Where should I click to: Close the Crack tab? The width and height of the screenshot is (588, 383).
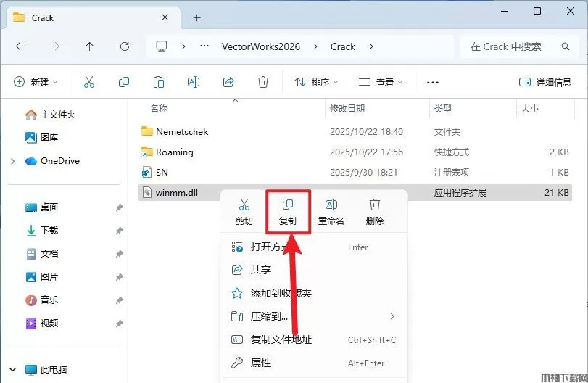(x=165, y=17)
